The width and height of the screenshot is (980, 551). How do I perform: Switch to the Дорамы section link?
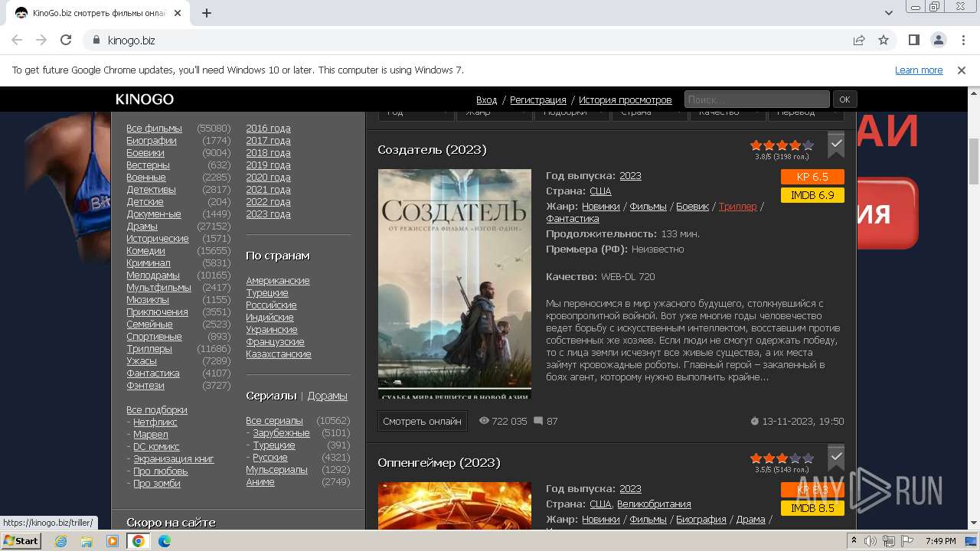click(328, 396)
